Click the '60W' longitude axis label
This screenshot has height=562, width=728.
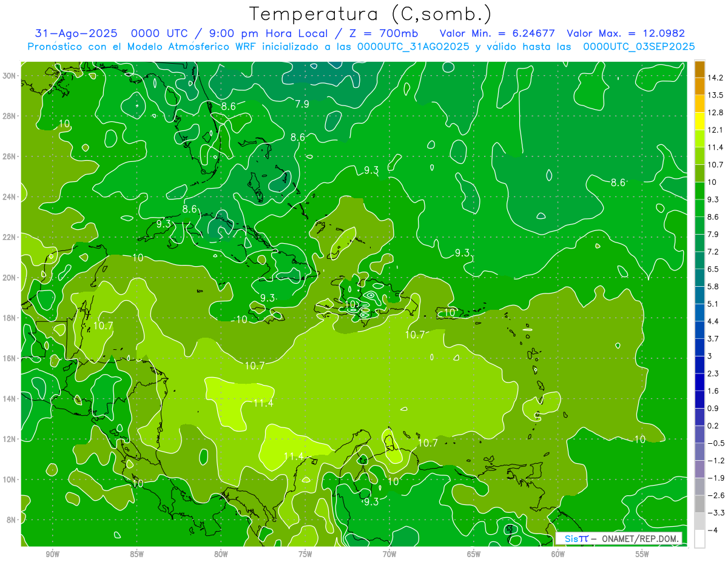(558, 554)
